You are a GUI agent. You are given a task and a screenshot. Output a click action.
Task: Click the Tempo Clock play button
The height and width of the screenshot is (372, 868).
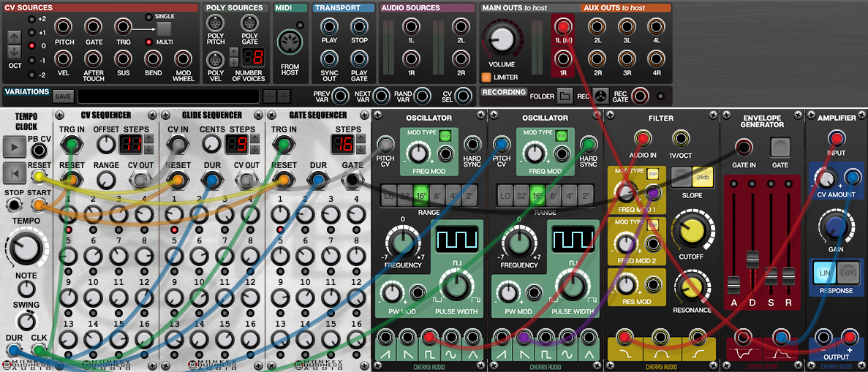pos(13,148)
